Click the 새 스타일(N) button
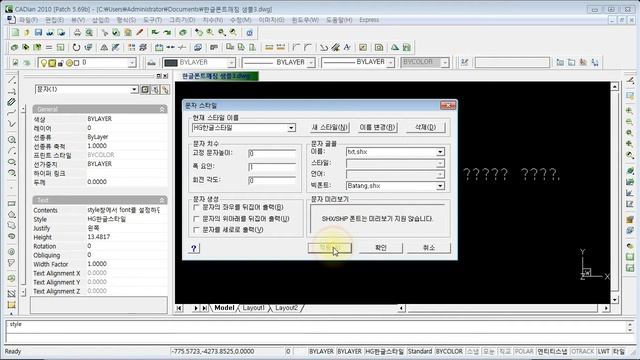Viewport: 640px width, 360px height. point(329,127)
